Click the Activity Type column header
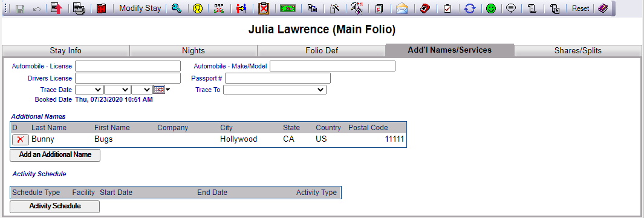 317,193
